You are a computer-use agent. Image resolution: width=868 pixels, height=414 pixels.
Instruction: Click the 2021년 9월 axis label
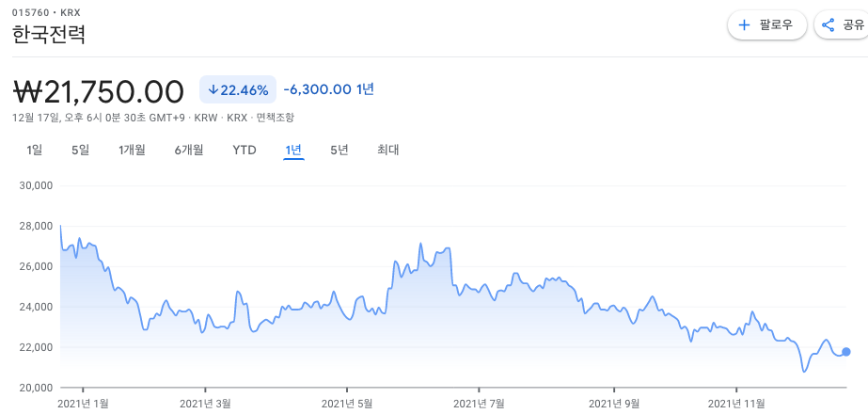614,403
